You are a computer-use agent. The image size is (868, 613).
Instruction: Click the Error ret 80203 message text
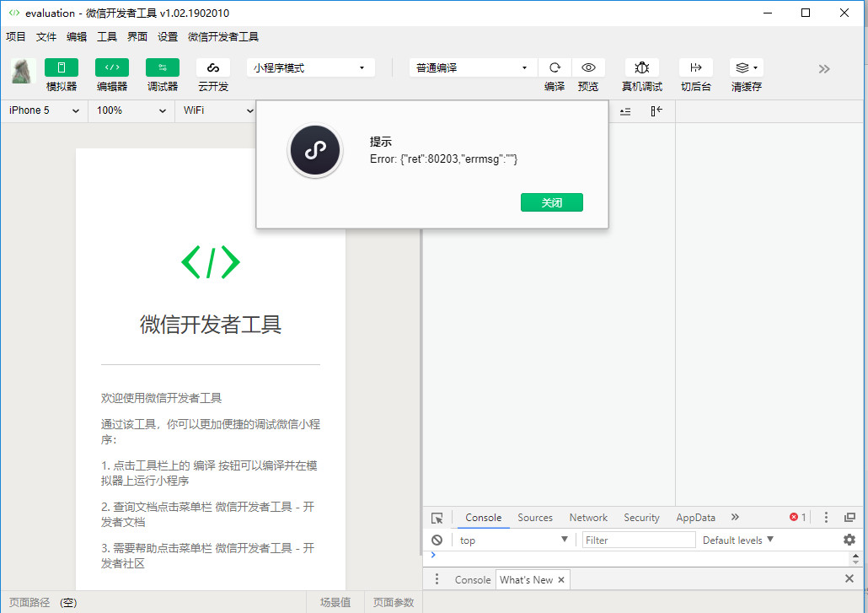tap(443, 159)
